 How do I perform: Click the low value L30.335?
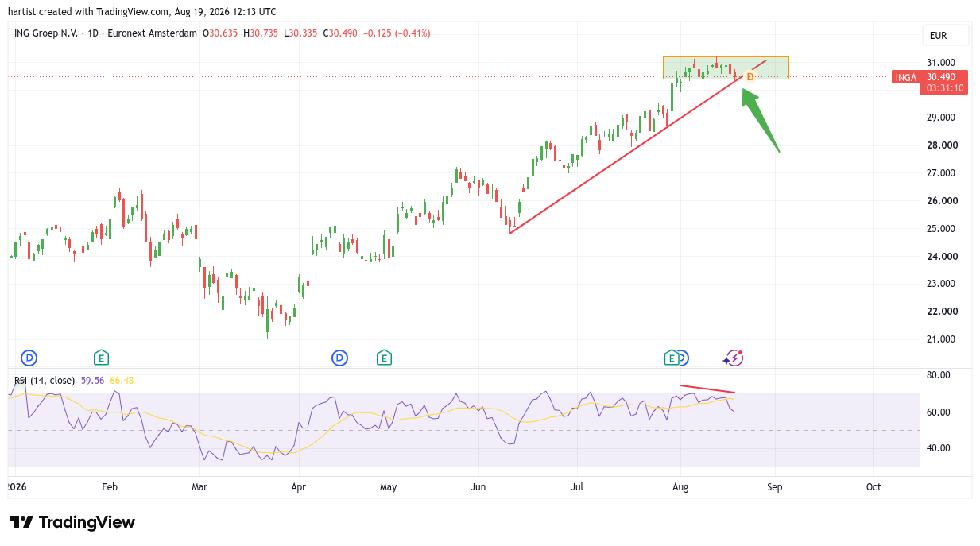tap(300, 33)
